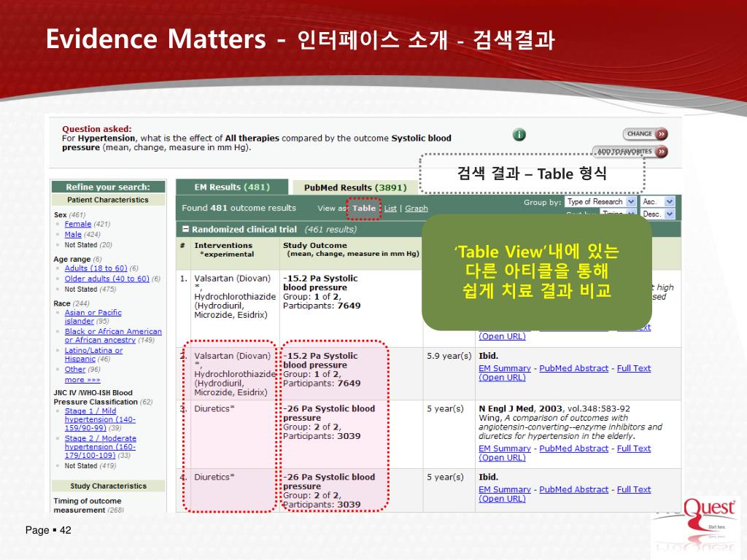Select the Table view option
This screenshot has height=560, width=747.
click(x=364, y=208)
